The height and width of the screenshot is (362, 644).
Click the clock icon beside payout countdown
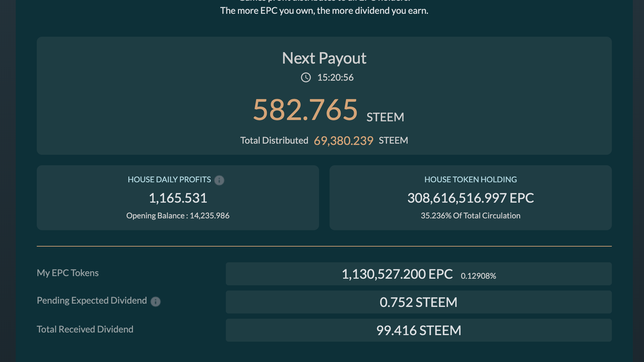tap(306, 77)
